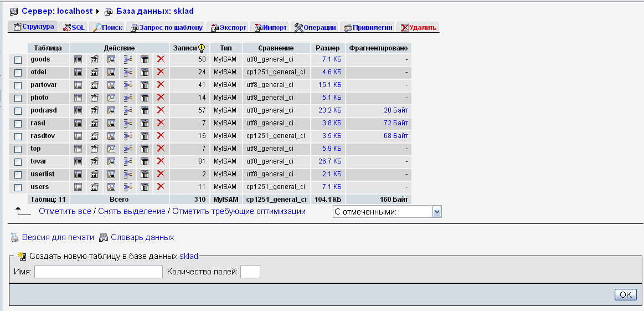This screenshot has height=311, width=644.
Task: Click 'Отметить требующие оптимизации' link
Action: (x=239, y=211)
